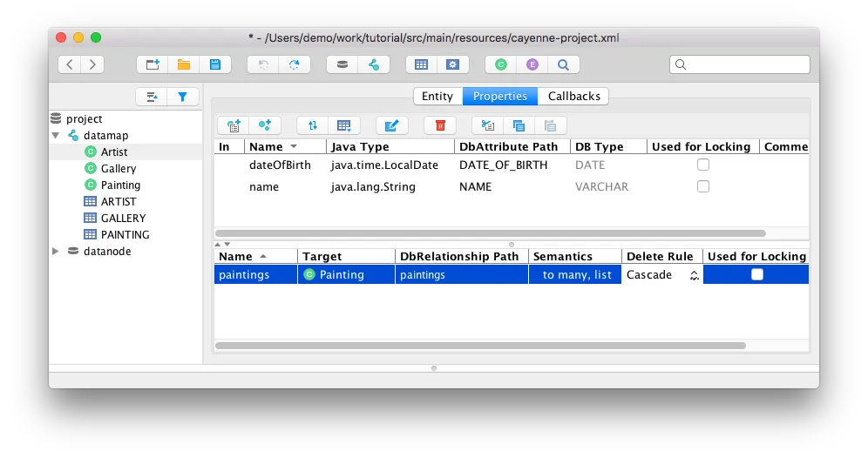Click the search input field

pos(740,64)
